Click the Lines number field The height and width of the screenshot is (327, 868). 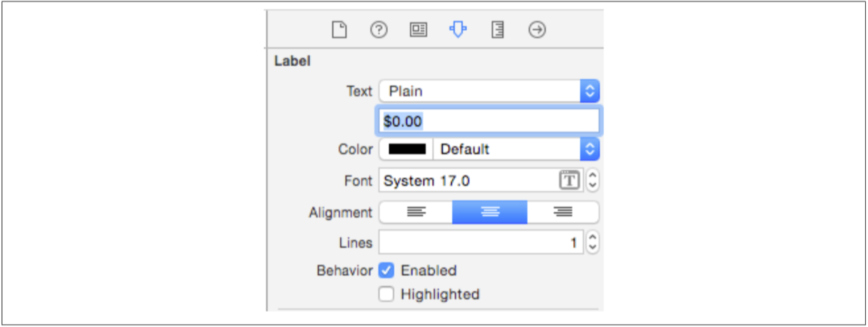coord(481,243)
